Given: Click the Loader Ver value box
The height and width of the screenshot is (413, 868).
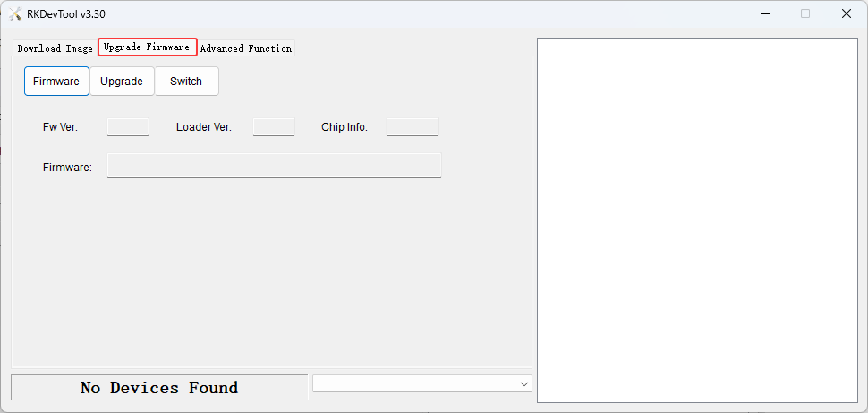Looking at the screenshot, I should pyautogui.click(x=274, y=127).
